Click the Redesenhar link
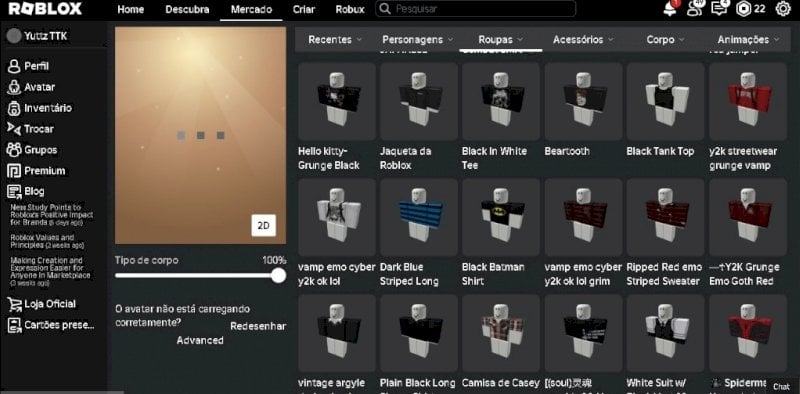The width and height of the screenshot is (800, 394). pyautogui.click(x=258, y=326)
